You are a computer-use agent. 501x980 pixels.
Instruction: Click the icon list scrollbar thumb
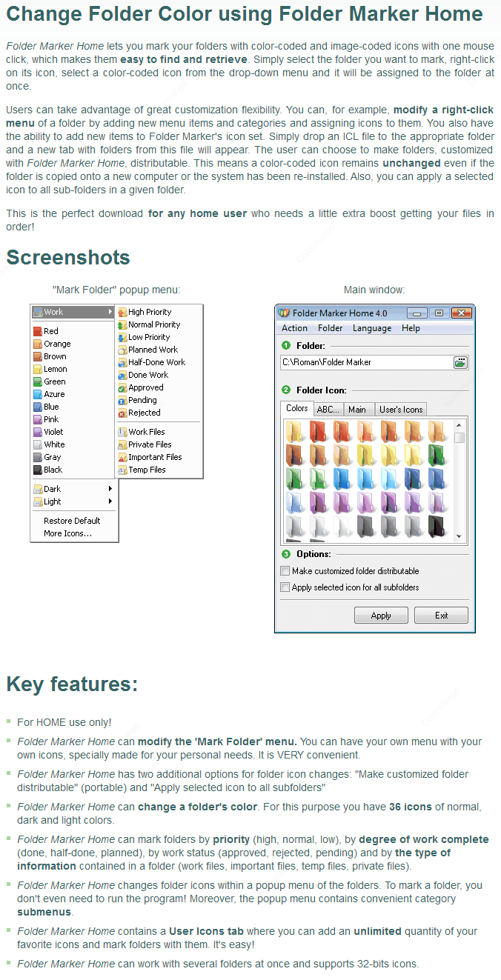point(459,438)
